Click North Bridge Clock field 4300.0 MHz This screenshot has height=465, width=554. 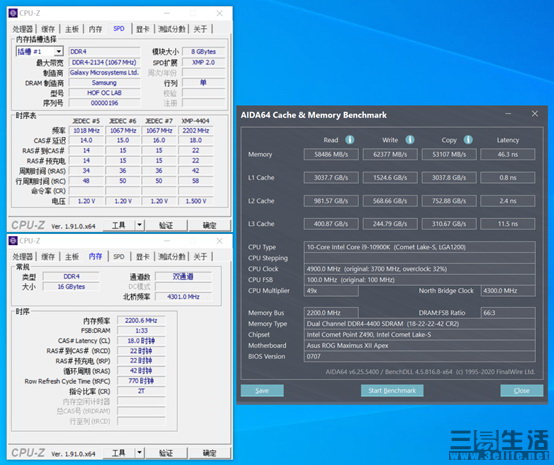[508, 291]
